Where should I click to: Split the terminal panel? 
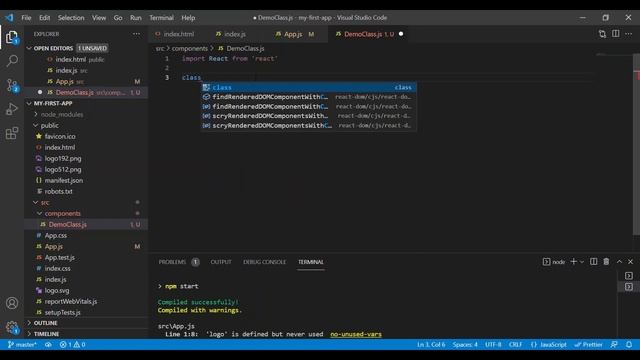click(x=593, y=262)
